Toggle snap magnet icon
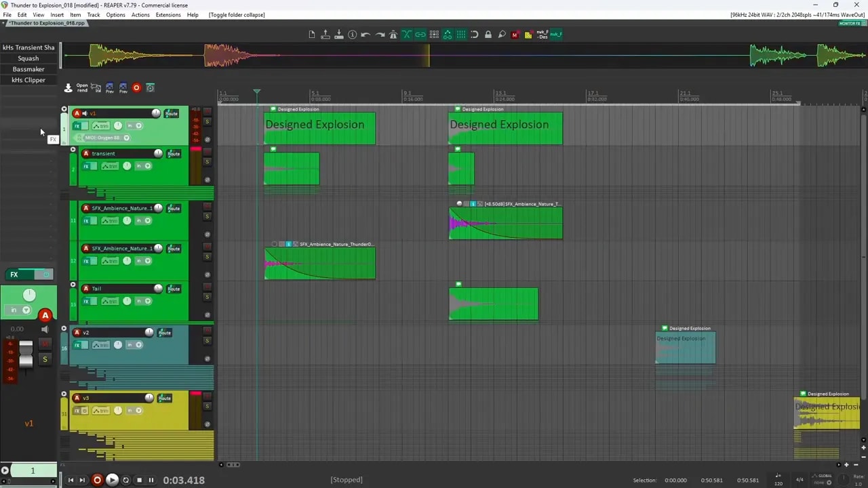Image resolution: width=868 pixels, height=488 pixels. [475, 35]
